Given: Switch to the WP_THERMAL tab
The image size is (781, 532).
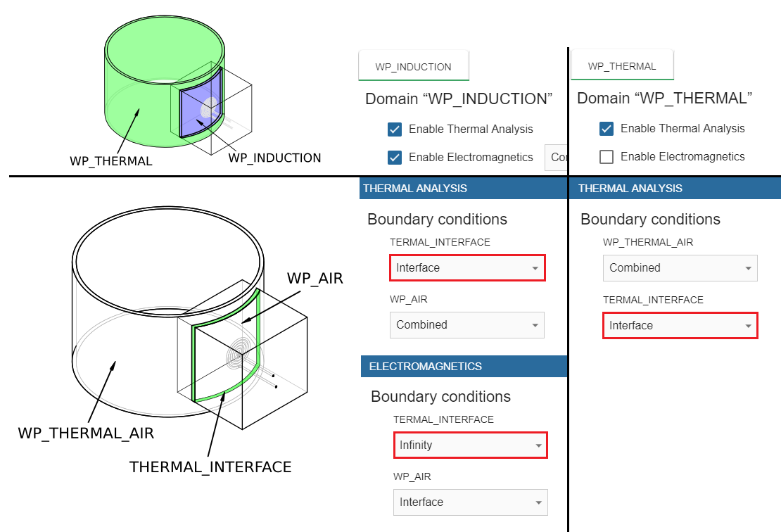Looking at the screenshot, I should [622, 66].
